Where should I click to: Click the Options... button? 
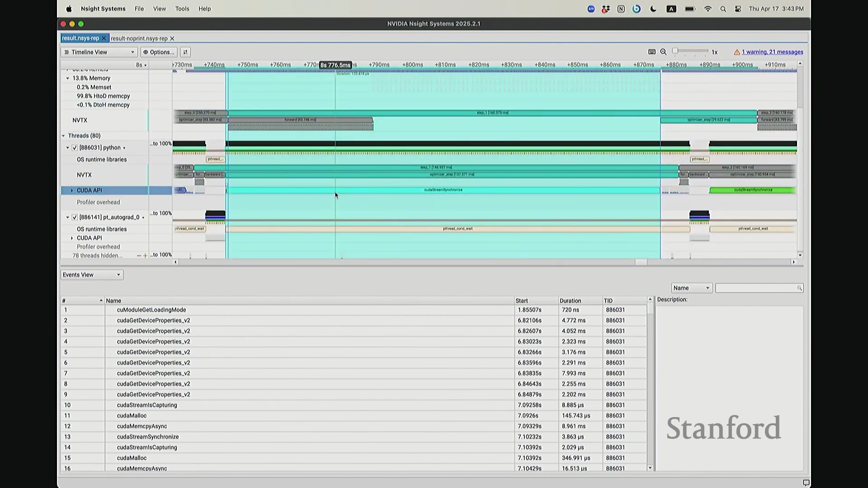click(x=159, y=52)
